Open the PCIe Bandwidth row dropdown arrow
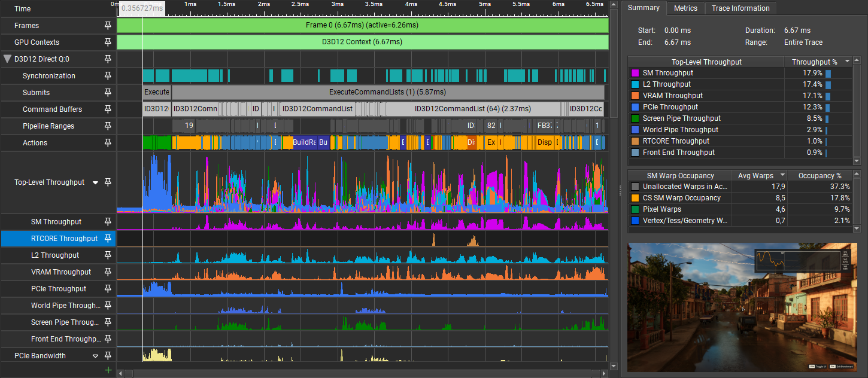868x378 pixels. tap(95, 356)
